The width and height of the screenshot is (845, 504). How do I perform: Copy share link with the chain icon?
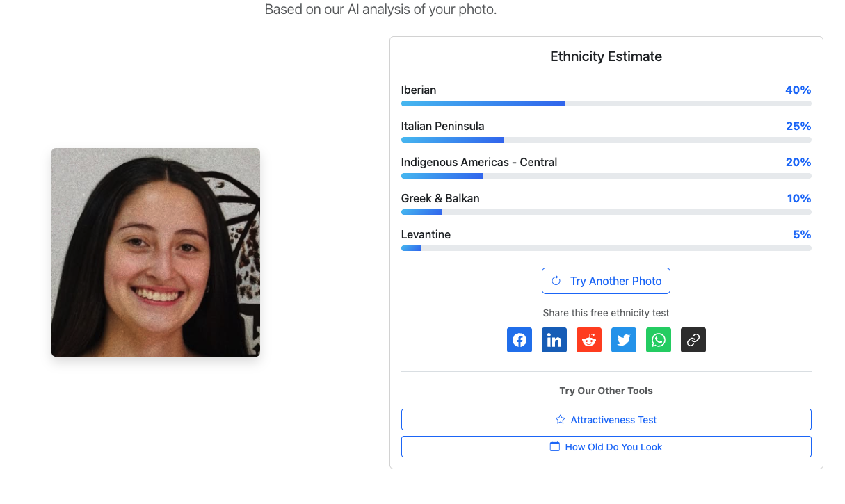coord(693,340)
